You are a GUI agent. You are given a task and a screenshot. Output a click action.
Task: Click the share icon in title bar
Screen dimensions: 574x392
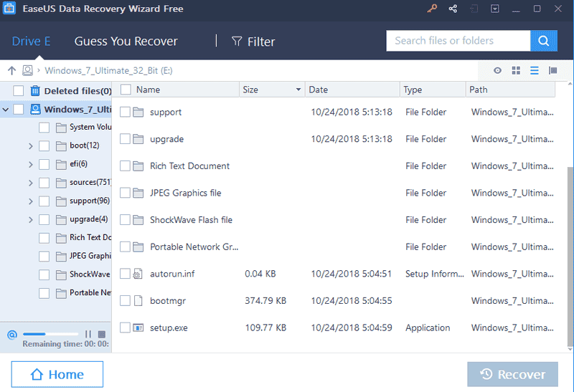click(453, 9)
